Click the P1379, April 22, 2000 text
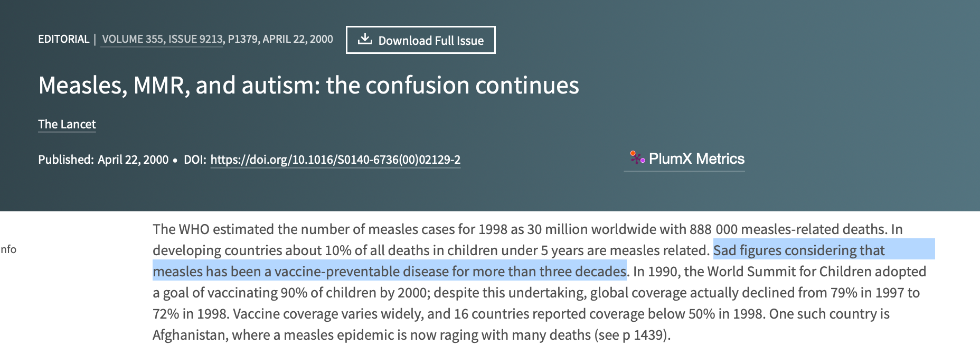The width and height of the screenshot is (980, 354). tap(280, 39)
